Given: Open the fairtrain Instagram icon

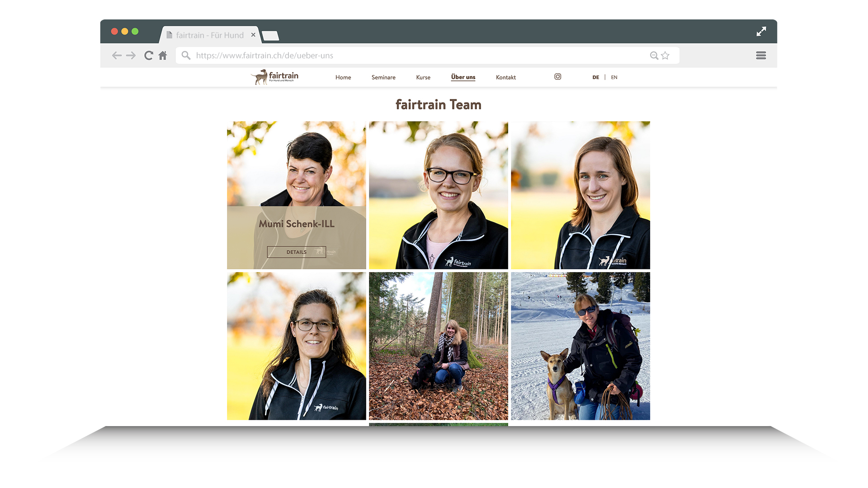Looking at the screenshot, I should (x=557, y=77).
